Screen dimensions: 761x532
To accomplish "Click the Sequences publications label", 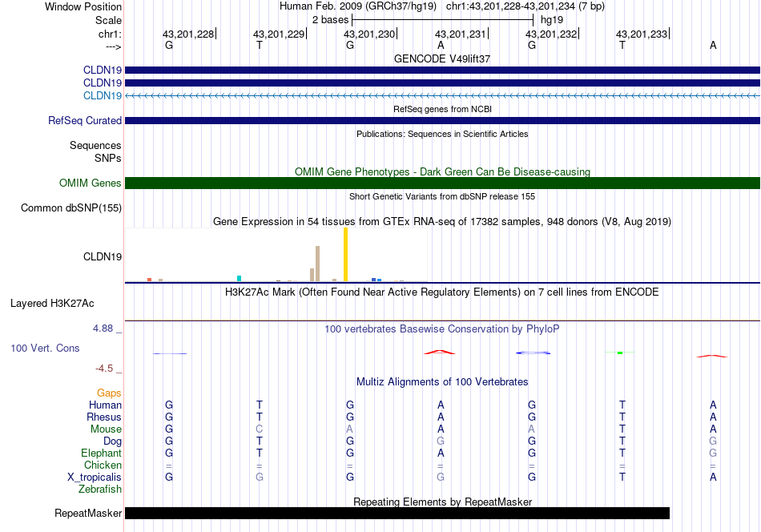I will tap(95, 146).
